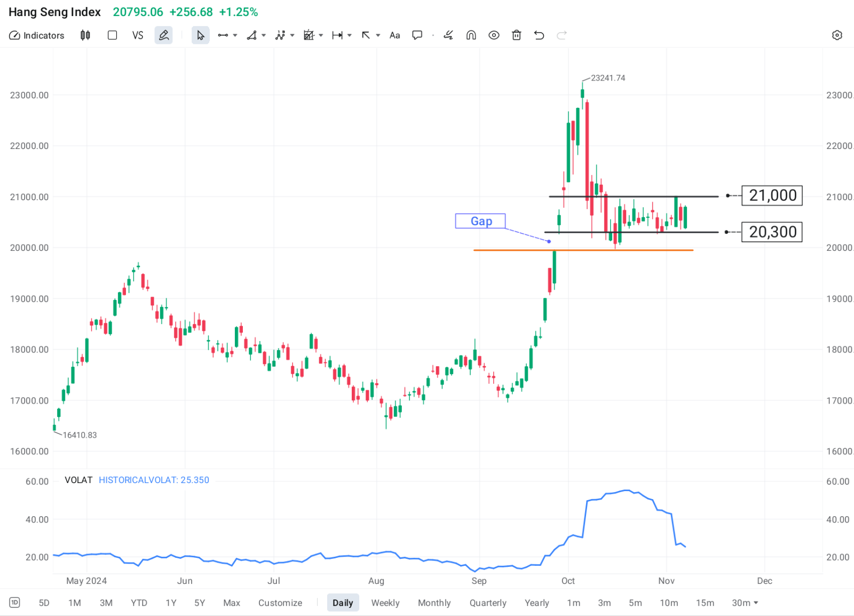
Task: Click the VOLAT indicator name
Action: coord(78,480)
